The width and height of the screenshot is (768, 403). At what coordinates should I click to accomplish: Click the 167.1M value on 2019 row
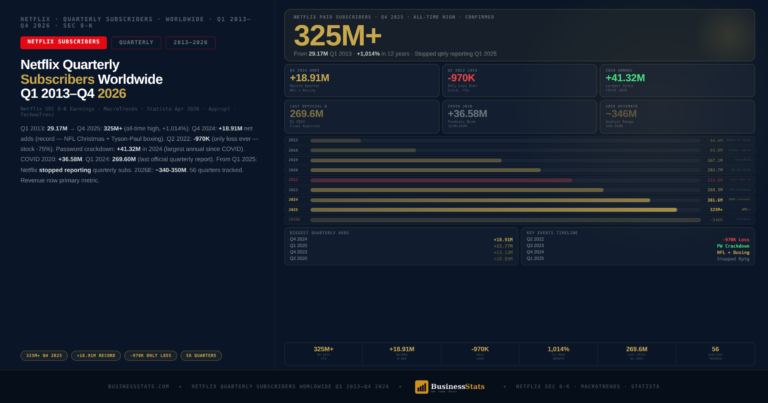pyautogui.click(x=715, y=160)
